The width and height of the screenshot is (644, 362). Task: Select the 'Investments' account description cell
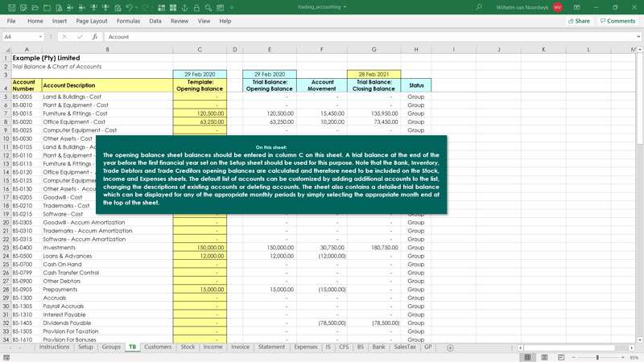tap(107, 248)
